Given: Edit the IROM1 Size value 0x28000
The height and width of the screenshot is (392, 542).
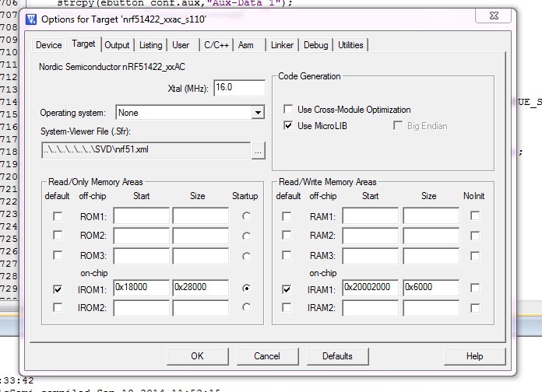Looking at the screenshot, I should (x=200, y=288).
